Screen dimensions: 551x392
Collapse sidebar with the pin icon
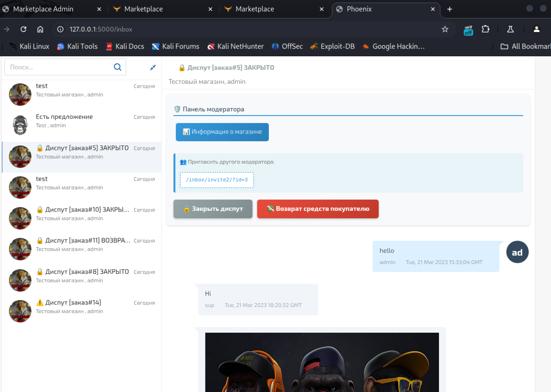(153, 67)
